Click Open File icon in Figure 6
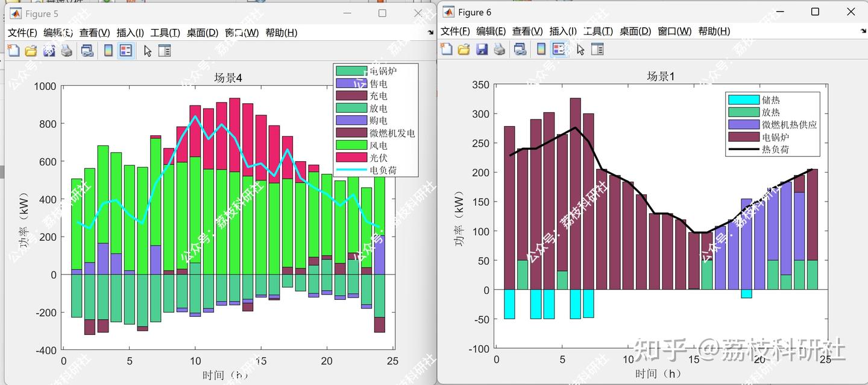 [x=464, y=49]
